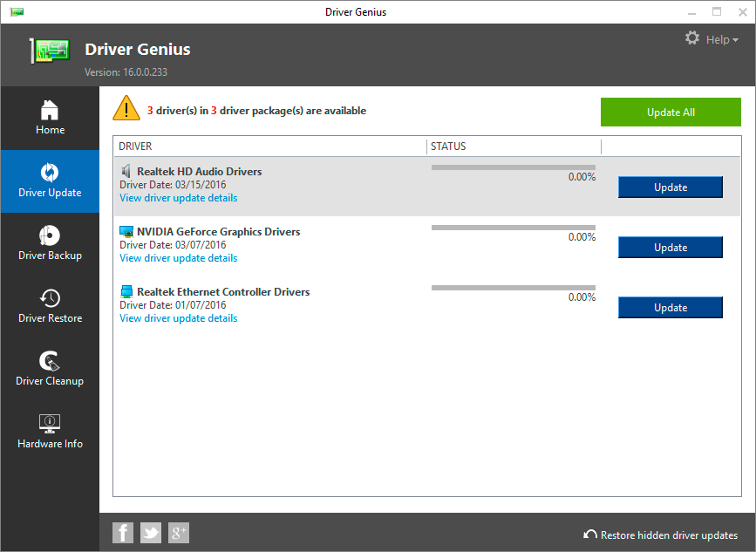Click the Realtek HD Audio speaker icon
Image resolution: width=756 pixels, height=552 pixels.
126,171
